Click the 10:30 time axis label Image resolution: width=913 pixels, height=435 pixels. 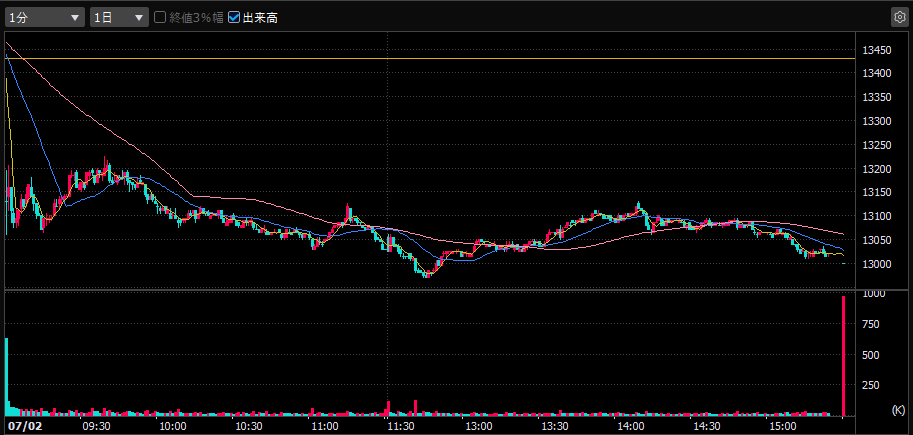coord(250,426)
